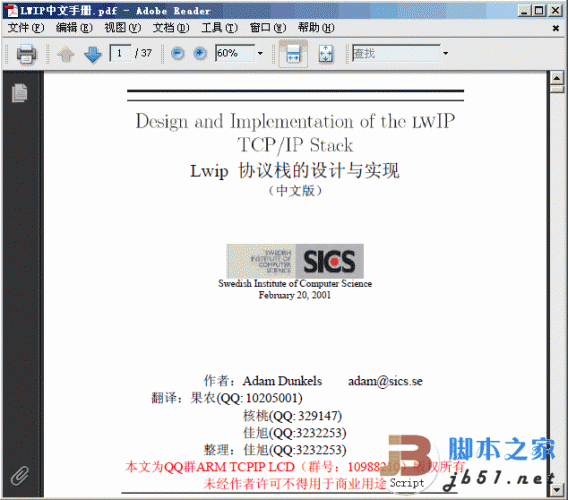Open the 窗口(W) menu
The image size is (568, 500).
(x=268, y=28)
